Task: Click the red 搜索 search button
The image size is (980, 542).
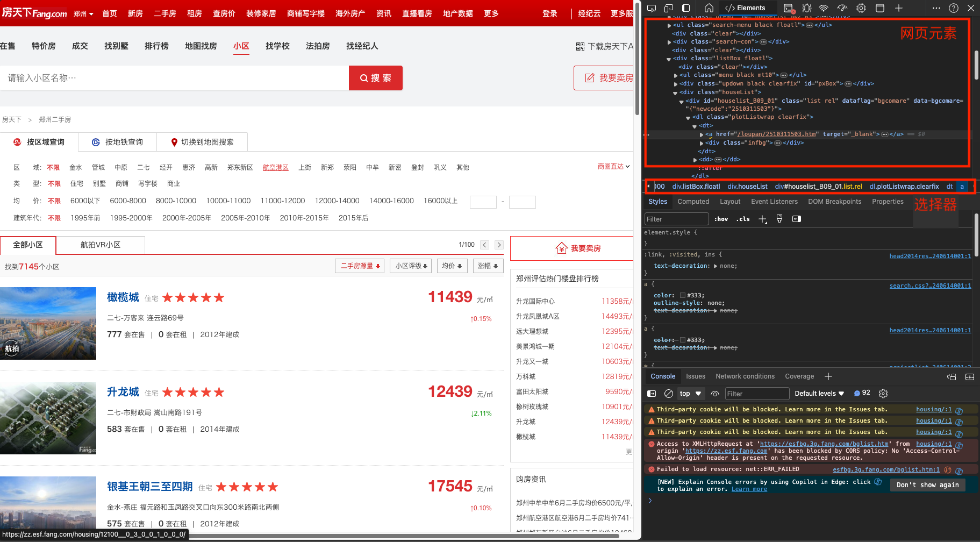Action: 375,78
